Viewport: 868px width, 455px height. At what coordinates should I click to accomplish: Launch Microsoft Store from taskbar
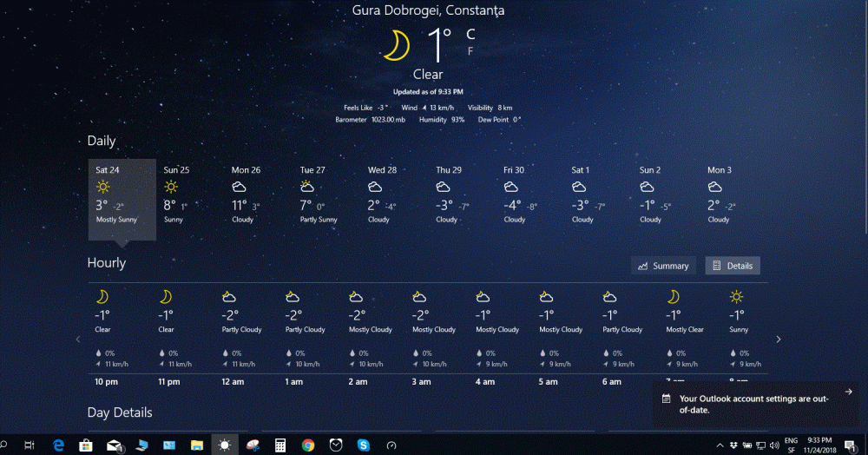[86, 445]
